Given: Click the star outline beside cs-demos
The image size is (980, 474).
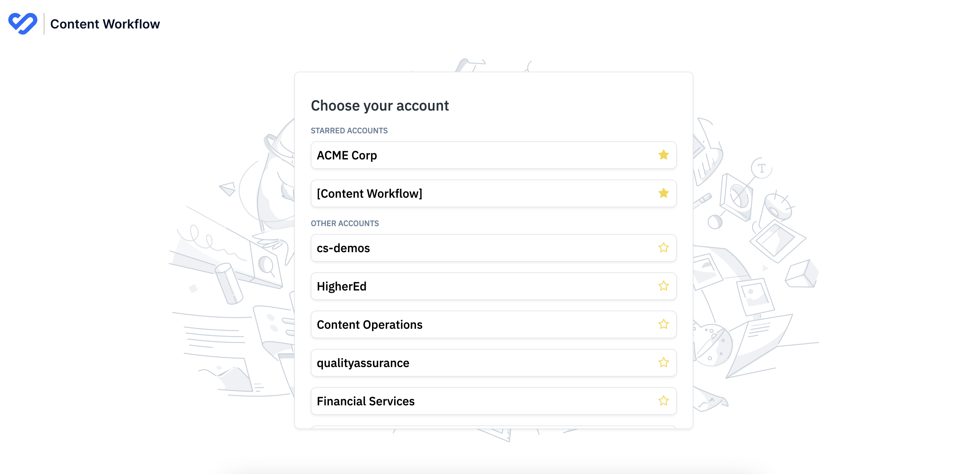Looking at the screenshot, I should (x=663, y=248).
